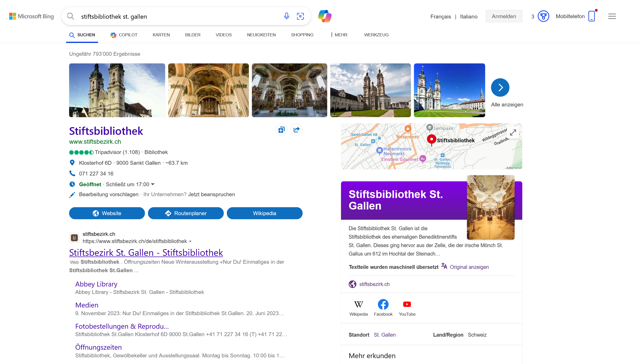
Task: Open the Original anzeigen link
Action: tap(469, 267)
